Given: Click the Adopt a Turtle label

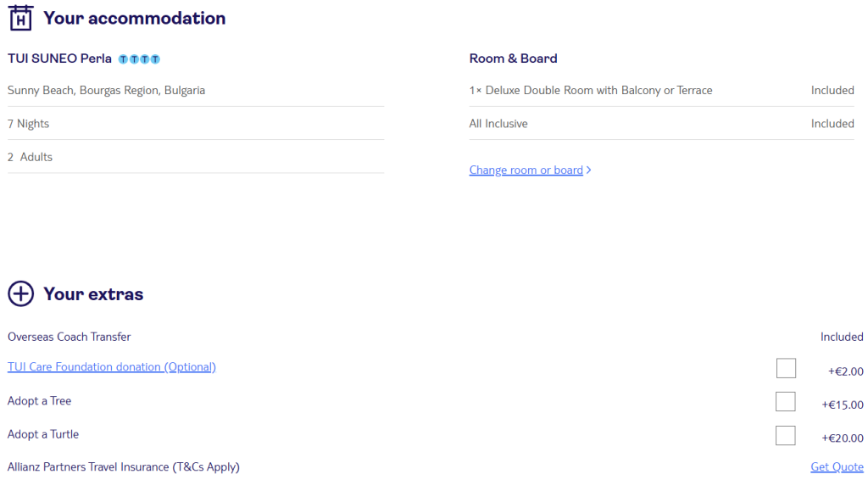Looking at the screenshot, I should click(x=43, y=434).
